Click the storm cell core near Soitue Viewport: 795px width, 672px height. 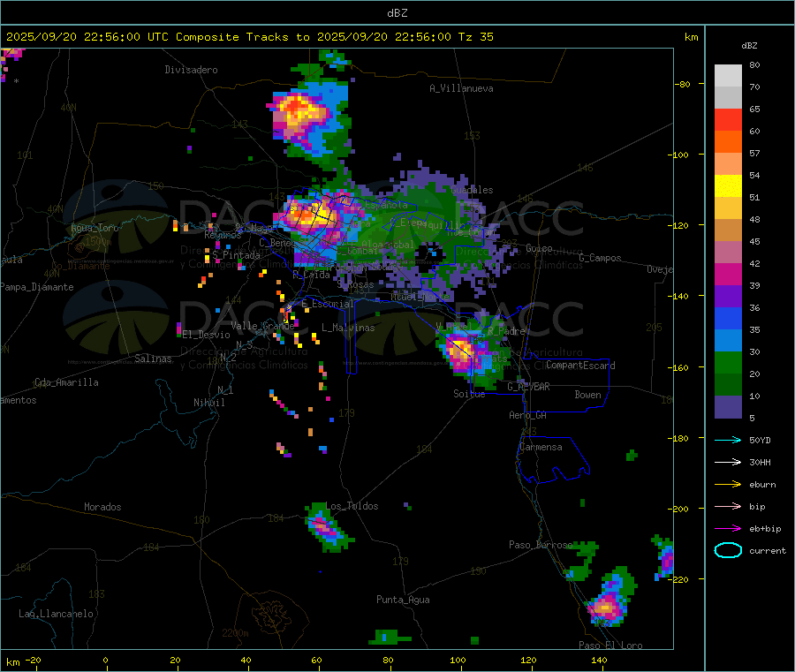[x=461, y=351]
